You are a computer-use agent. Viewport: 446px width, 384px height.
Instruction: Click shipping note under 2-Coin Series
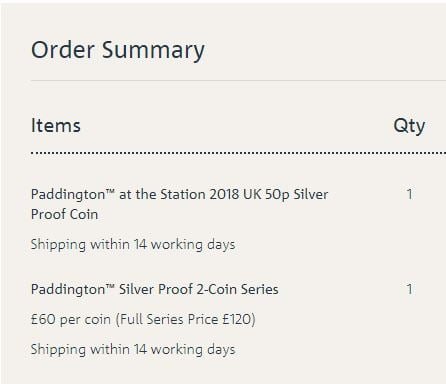pyautogui.click(x=133, y=350)
